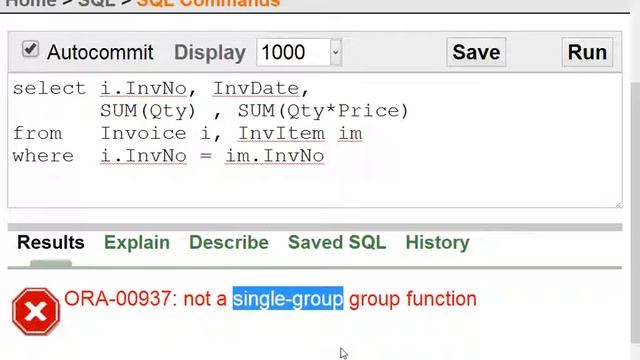The image size is (640, 360).
Task: Click the editor resize grip handle
Action: tap(619, 204)
